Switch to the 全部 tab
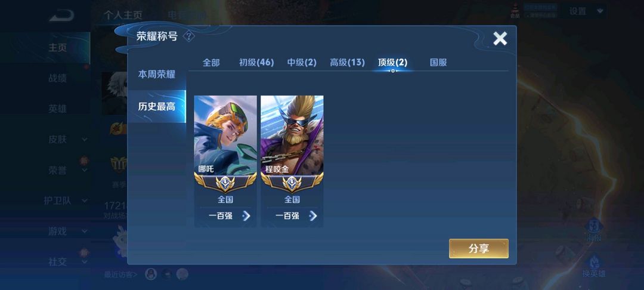 pyautogui.click(x=211, y=63)
